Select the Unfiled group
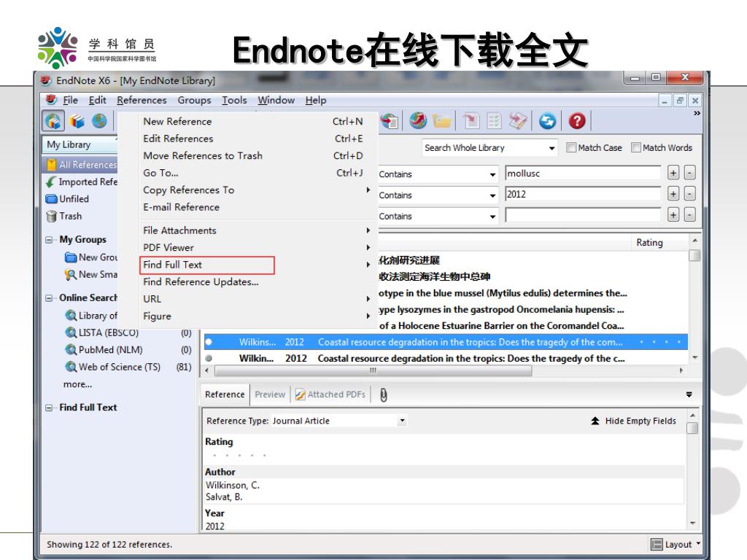The image size is (747, 560). [x=67, y=199]
